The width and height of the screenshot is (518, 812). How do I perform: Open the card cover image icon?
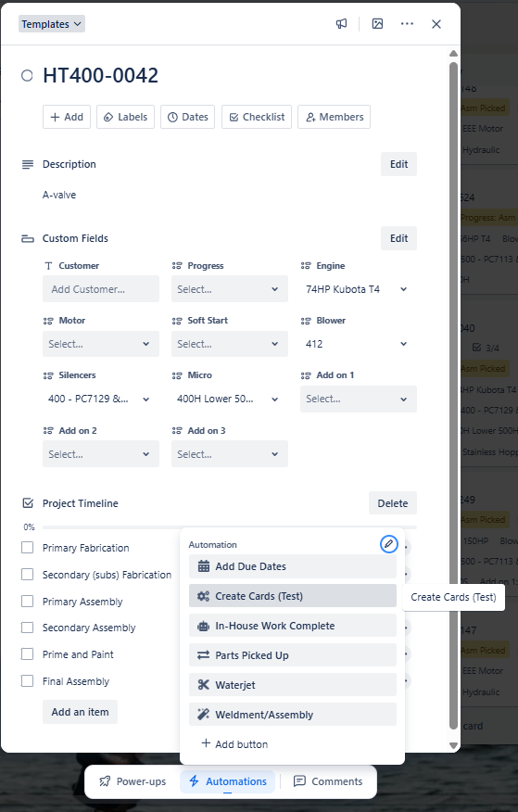[x=378, y=24]
